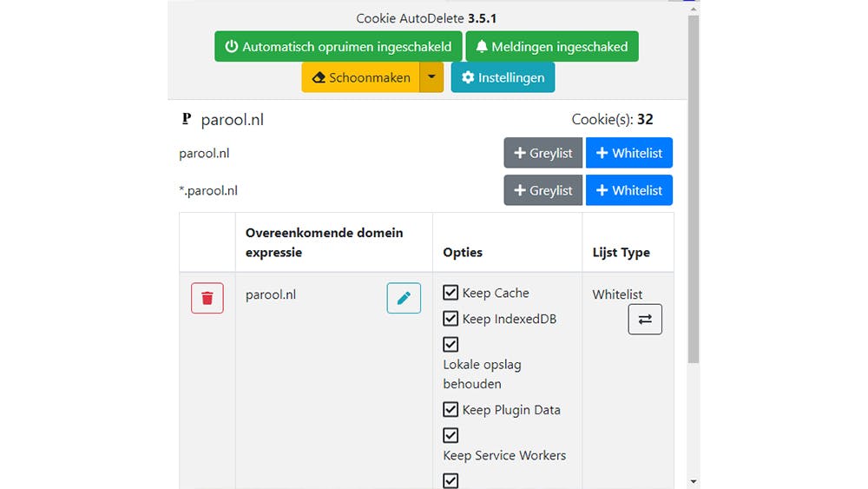Viewport: 868px width, 489px height.
Task: Click the red trash delete icon
Action: 207,298
